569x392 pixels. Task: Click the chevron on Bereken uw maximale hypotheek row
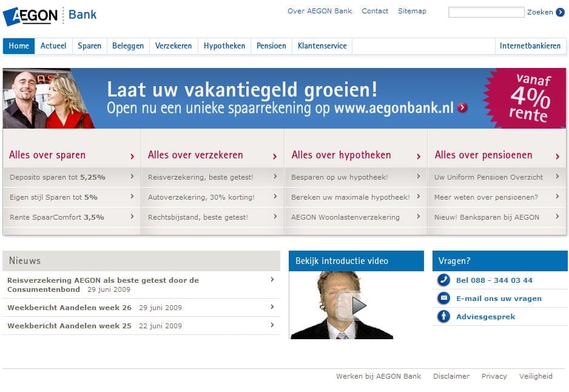[x=419, y=196]
